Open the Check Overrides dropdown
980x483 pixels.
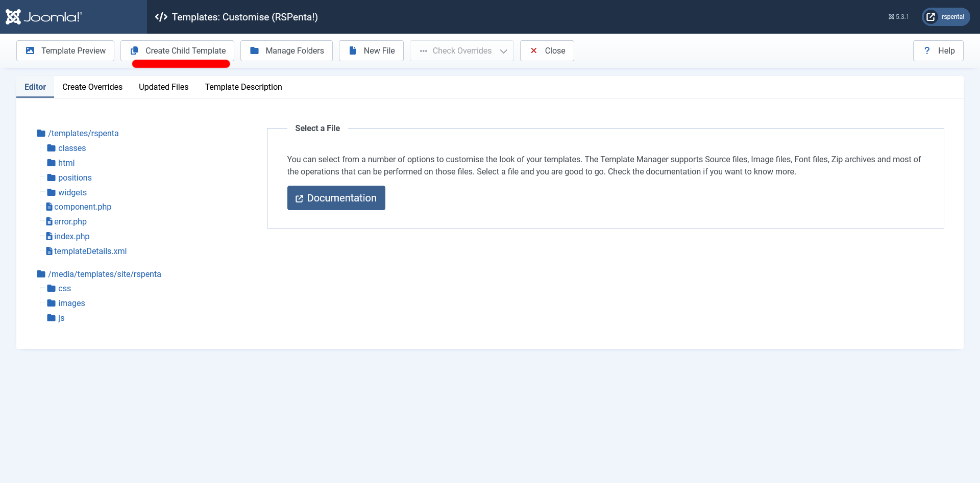point(461,50)
